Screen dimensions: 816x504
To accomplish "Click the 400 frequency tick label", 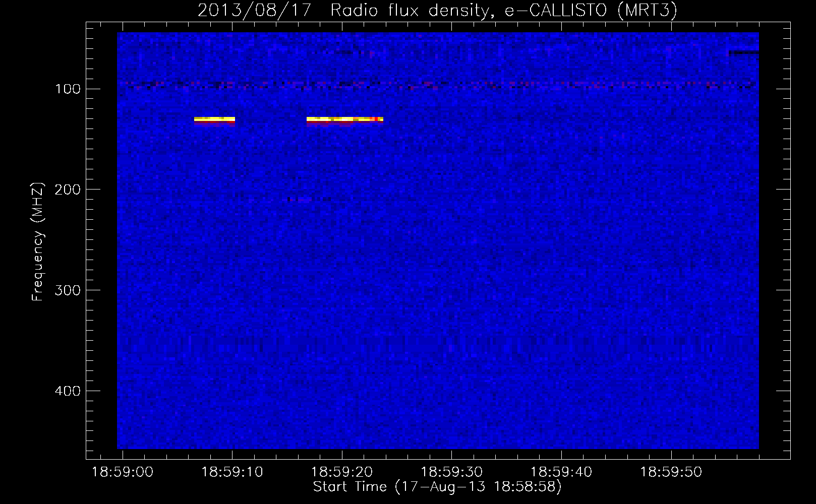I will (x=68, y=392).
